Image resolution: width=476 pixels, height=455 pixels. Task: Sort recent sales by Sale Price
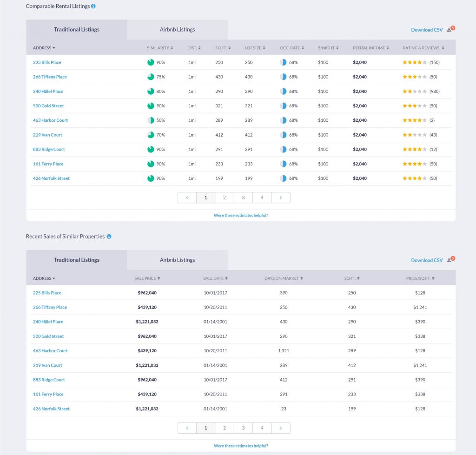(147, 278)
